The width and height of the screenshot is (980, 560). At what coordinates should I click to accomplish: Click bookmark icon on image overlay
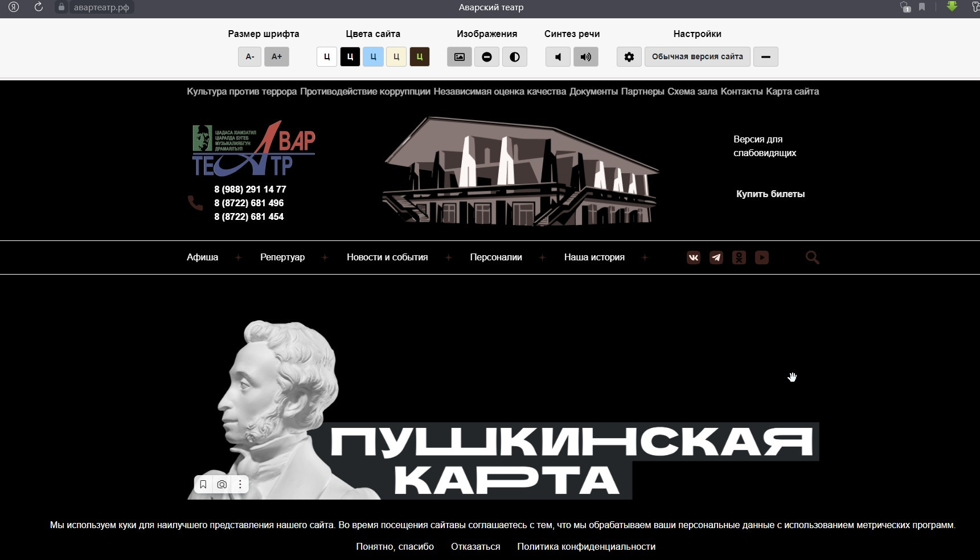[x=203, y=484]
